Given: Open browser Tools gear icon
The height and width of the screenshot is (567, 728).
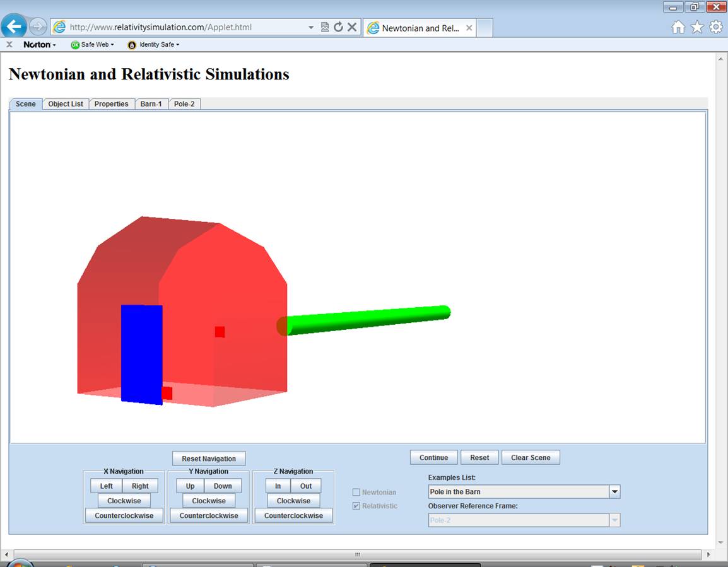Looking at the screenshot, I should pos(716,27).
